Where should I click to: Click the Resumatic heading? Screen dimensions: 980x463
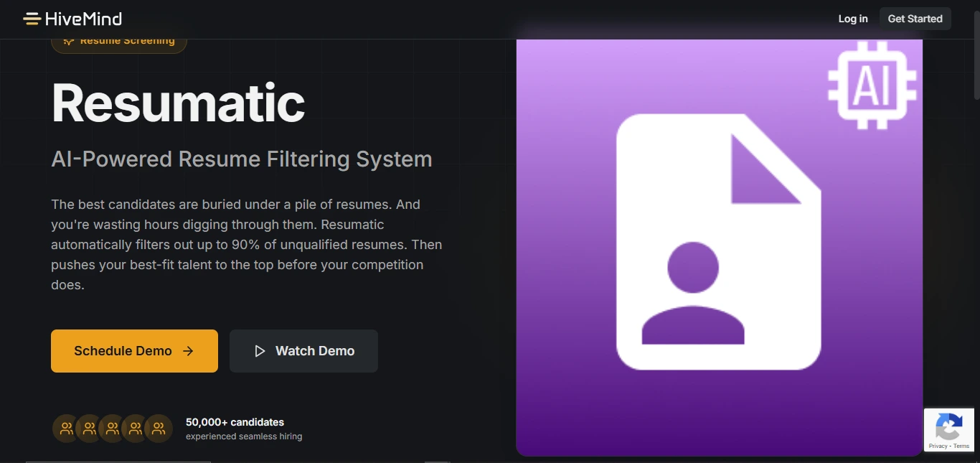click(x=179, y=103)
